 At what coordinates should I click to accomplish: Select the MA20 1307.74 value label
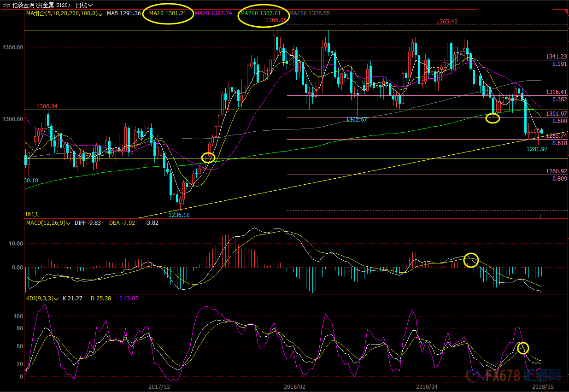[213, 14]
